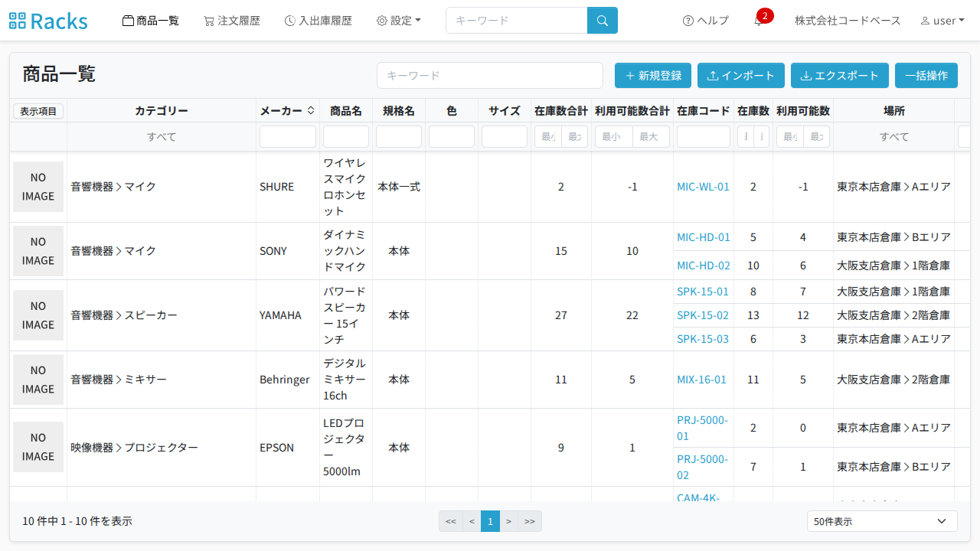Open stock code MIX-16-01
Screen dimensions: 980x551
701,380
